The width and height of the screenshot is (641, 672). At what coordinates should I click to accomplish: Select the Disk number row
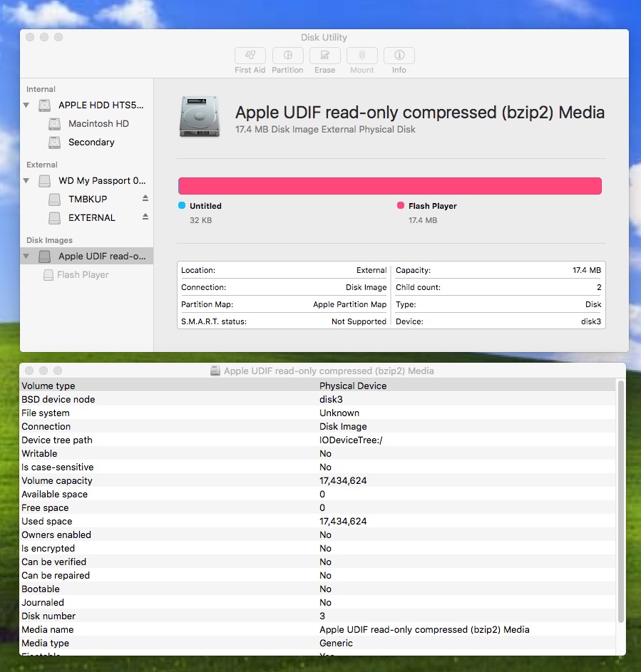coord(318,616)
